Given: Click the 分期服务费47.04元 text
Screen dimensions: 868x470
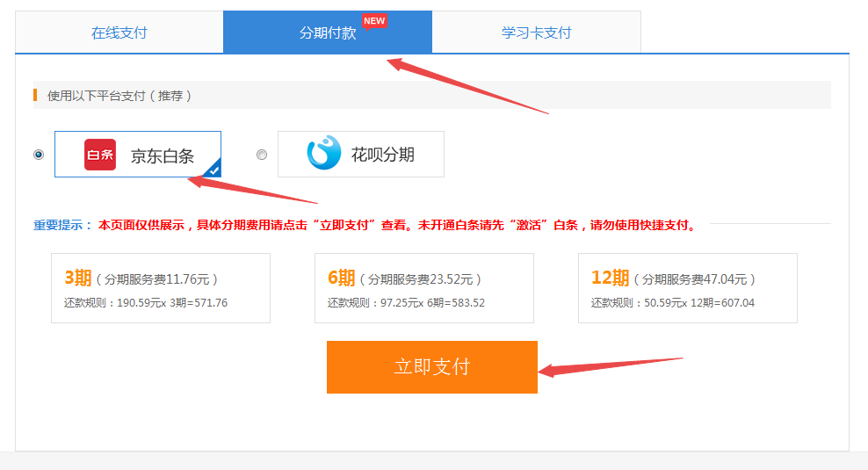Looking at the screenshot, I should tap(695, 279).
